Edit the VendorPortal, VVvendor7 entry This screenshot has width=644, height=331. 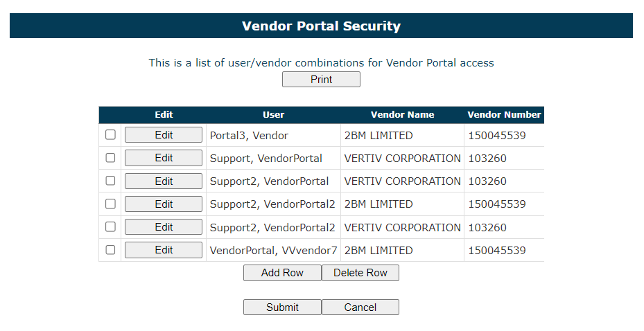(164, 250)
